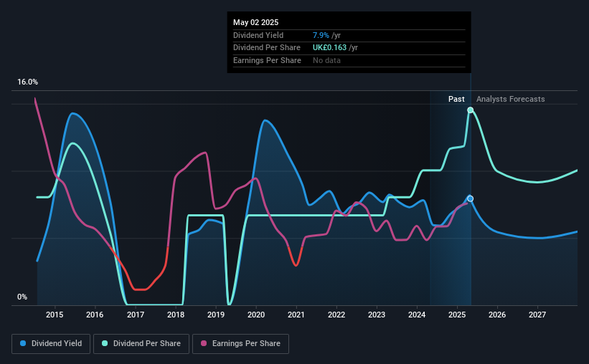Click the May 02 2025 tooltip date
The image size is (589, 364).
pos(256,22)
